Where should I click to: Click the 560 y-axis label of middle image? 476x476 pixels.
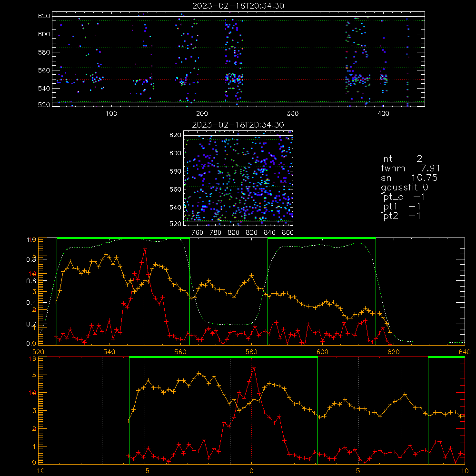tap(175, 189)
